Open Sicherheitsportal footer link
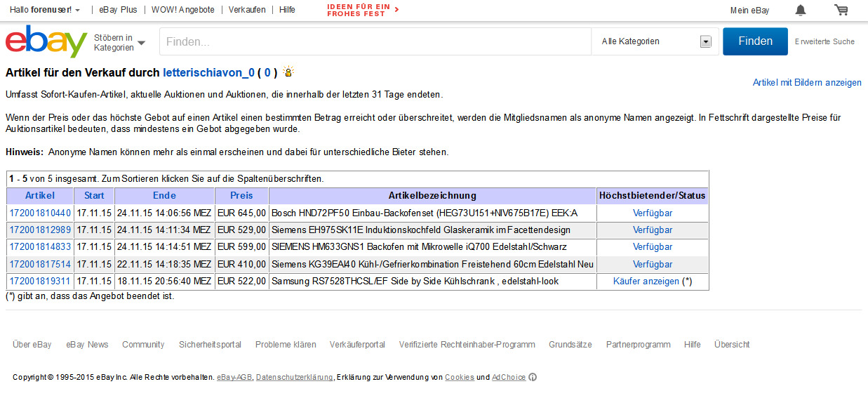Viewport: 868px width, 417px height. pos(210,345)
